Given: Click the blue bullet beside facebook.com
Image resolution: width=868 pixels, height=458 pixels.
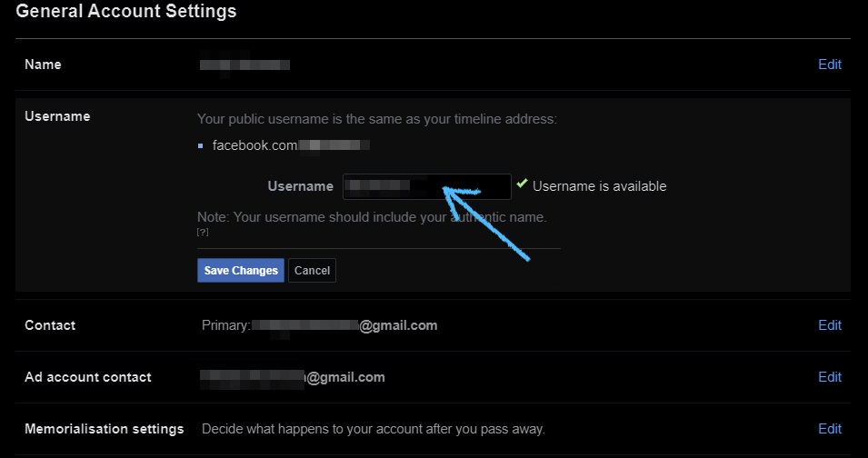Looking at the screenshot, I should [200, 146].
